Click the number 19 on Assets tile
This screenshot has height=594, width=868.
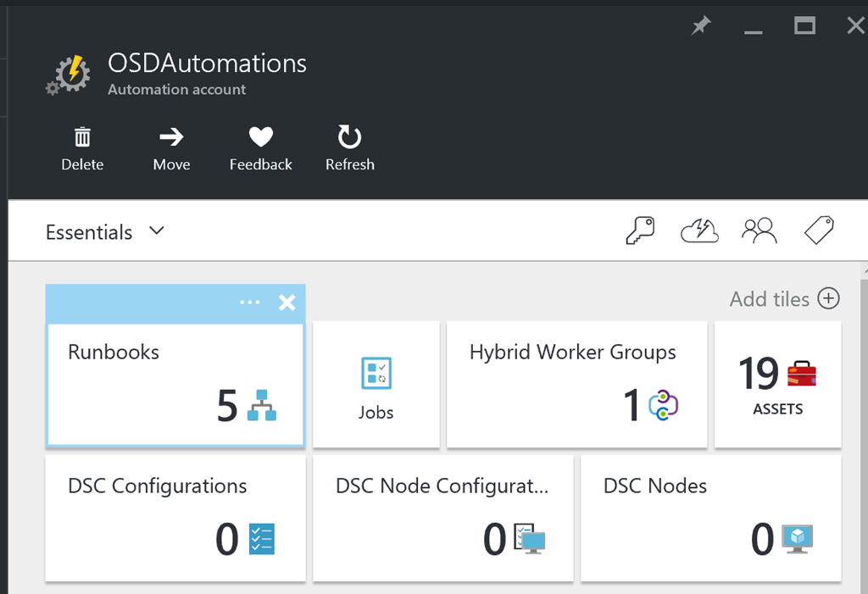pos(759,374)
